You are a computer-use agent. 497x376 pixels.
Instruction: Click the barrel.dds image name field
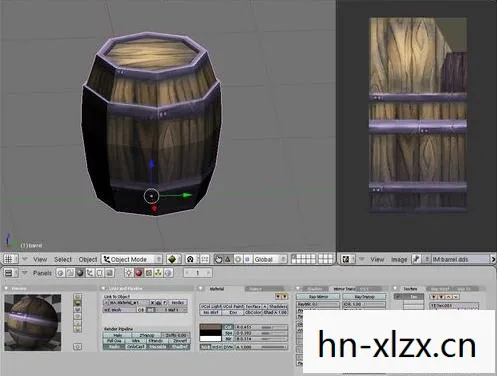(460, 259)
